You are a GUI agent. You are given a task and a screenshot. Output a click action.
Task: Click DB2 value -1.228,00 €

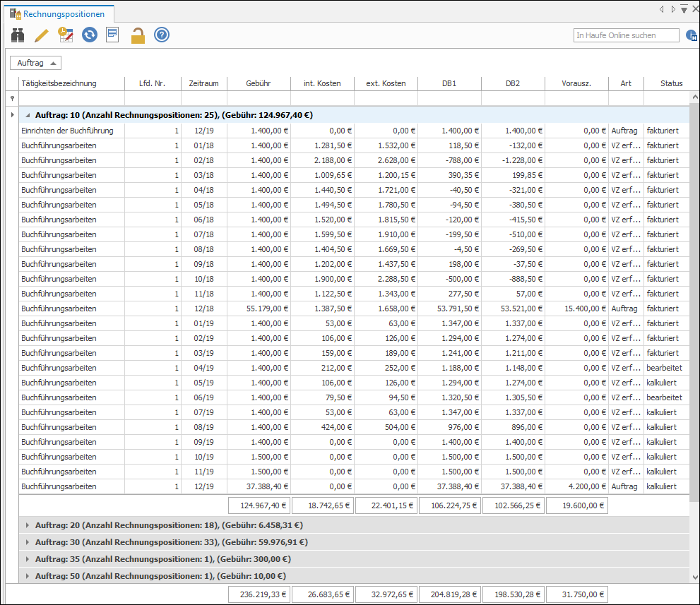tap(522, 160)
